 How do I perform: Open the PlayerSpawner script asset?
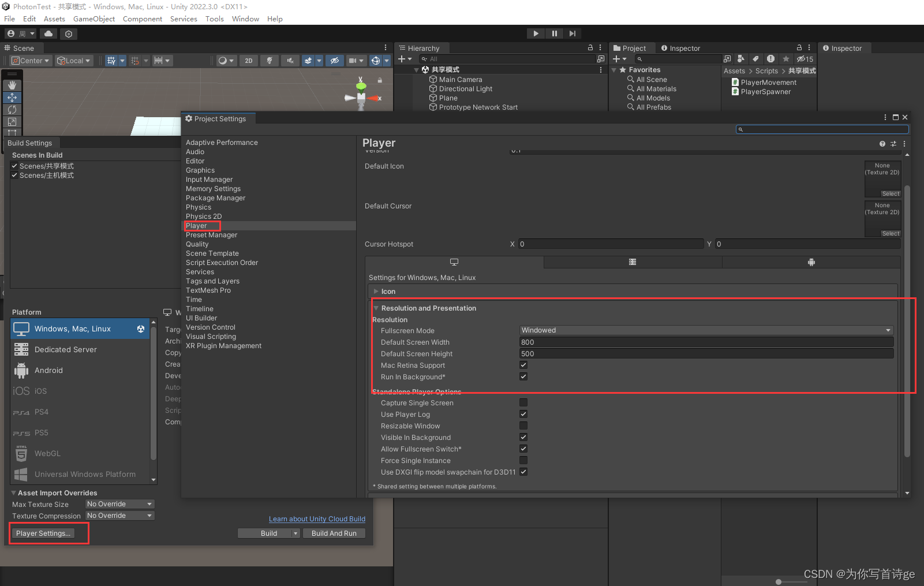(765, 92)
